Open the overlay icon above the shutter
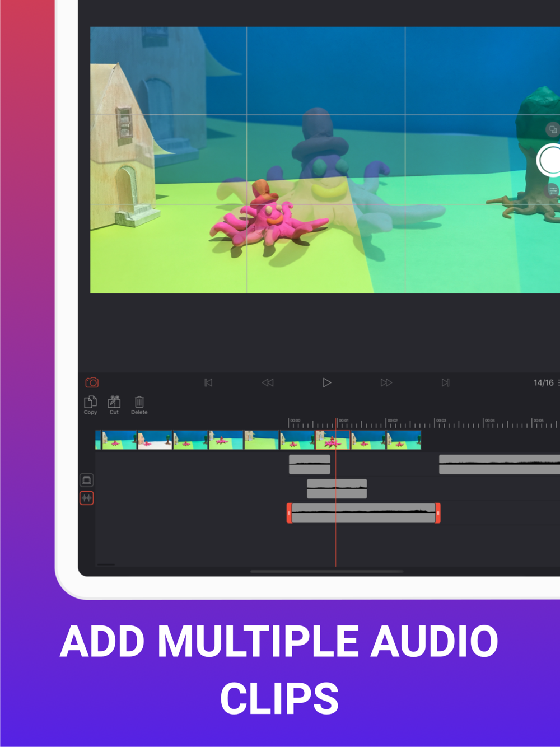The height and width of the screenshot is (747, 560). (553, 130)
